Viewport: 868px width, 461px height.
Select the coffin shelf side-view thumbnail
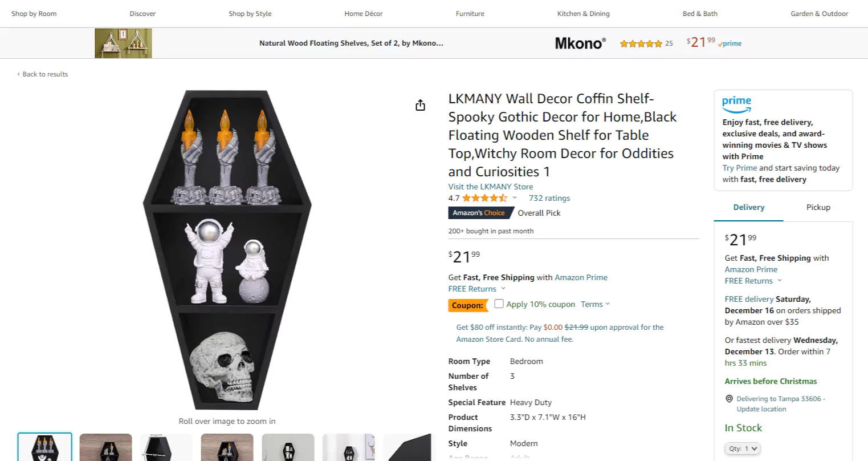click(x=409, y=447)
